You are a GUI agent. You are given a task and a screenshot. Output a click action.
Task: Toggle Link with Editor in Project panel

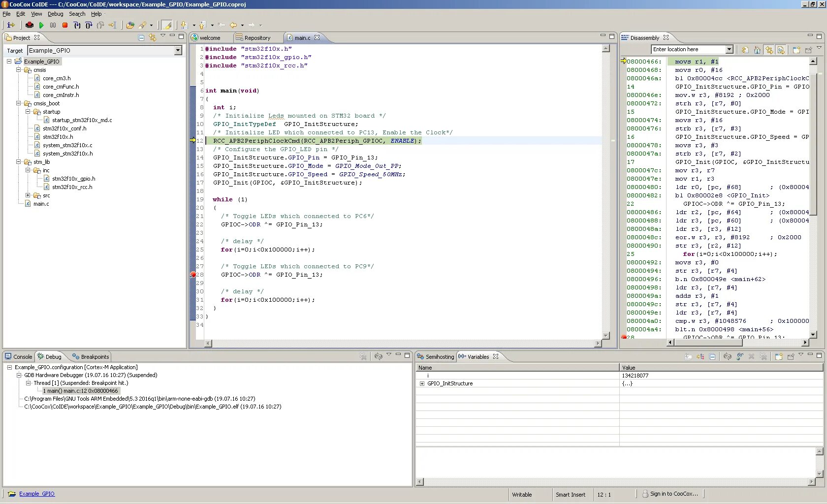pos(152,38)
